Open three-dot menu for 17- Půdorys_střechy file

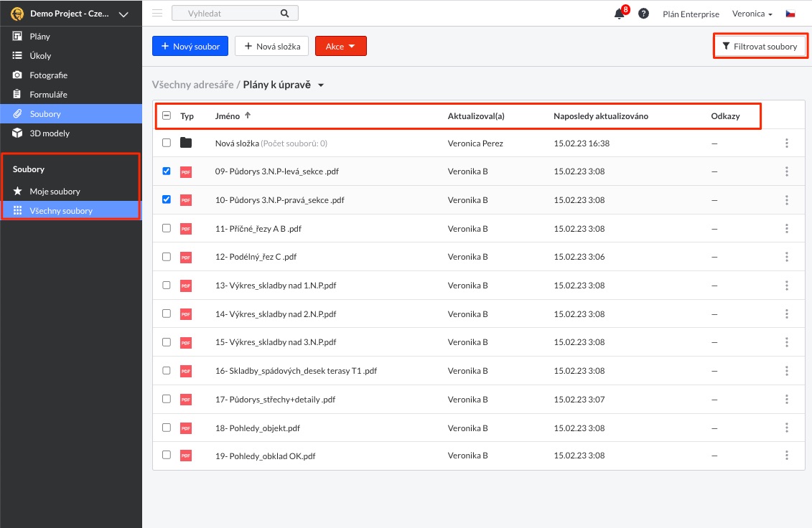point(787,399)
